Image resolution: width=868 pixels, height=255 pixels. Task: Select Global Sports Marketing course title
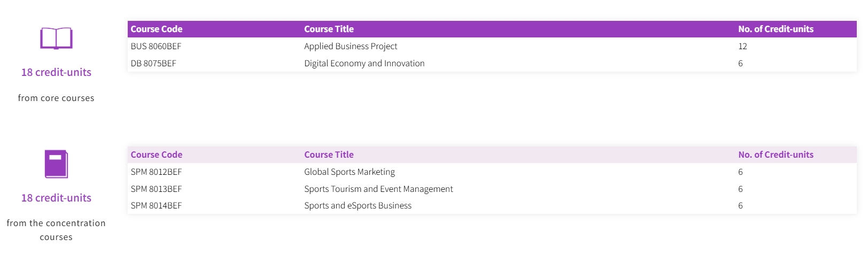pyautogui.click(x=350, y=172)
